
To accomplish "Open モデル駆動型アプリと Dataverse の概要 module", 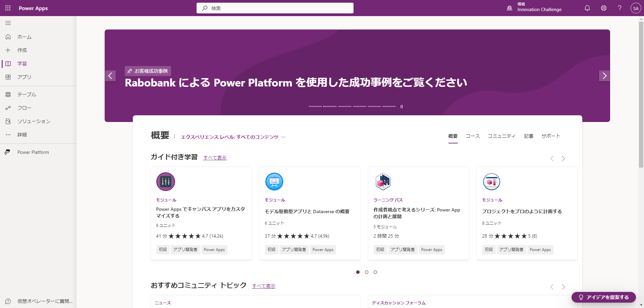I will pyautogui.click(x=307, y=211).
